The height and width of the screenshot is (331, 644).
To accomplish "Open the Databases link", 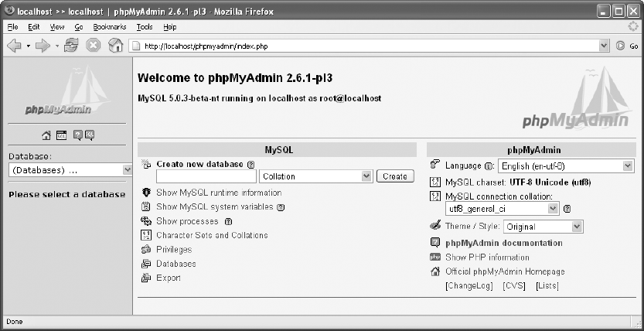I will (x=176, y=264).
